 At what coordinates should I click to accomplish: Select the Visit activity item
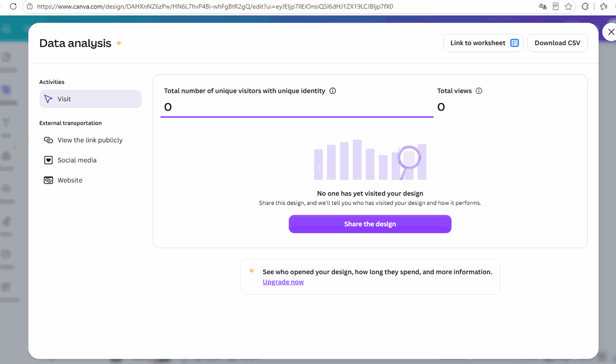90,99
